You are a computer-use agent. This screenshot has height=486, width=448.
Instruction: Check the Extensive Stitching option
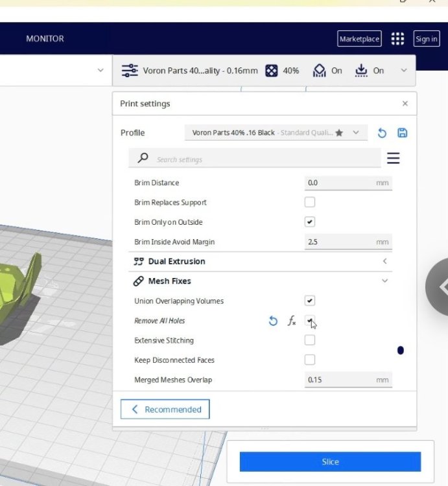click(310, 340)
